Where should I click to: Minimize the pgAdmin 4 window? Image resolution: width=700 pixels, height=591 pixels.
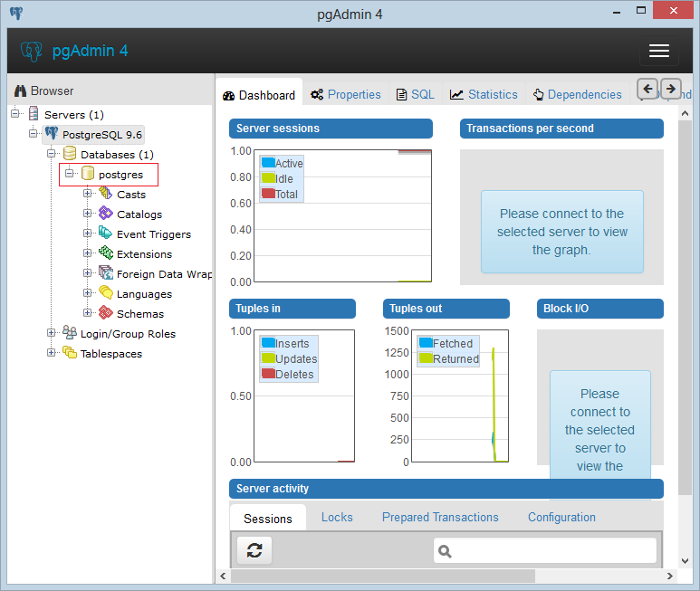point(617,11)
